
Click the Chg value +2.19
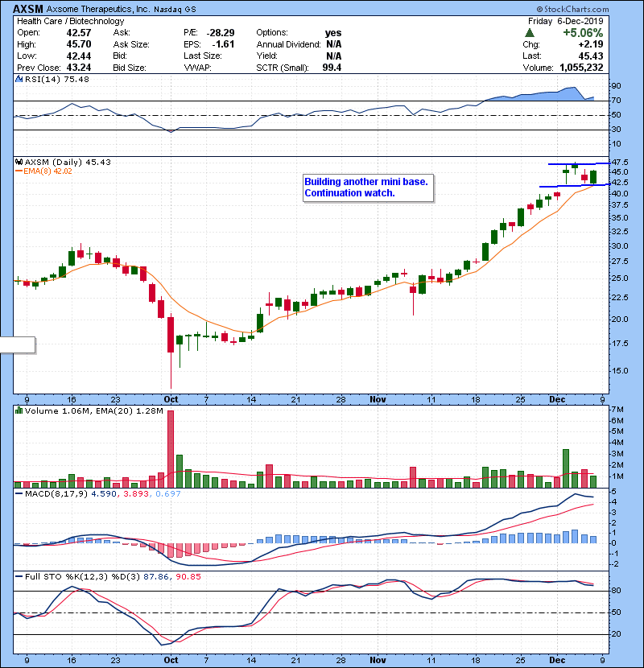pos(590,44)
